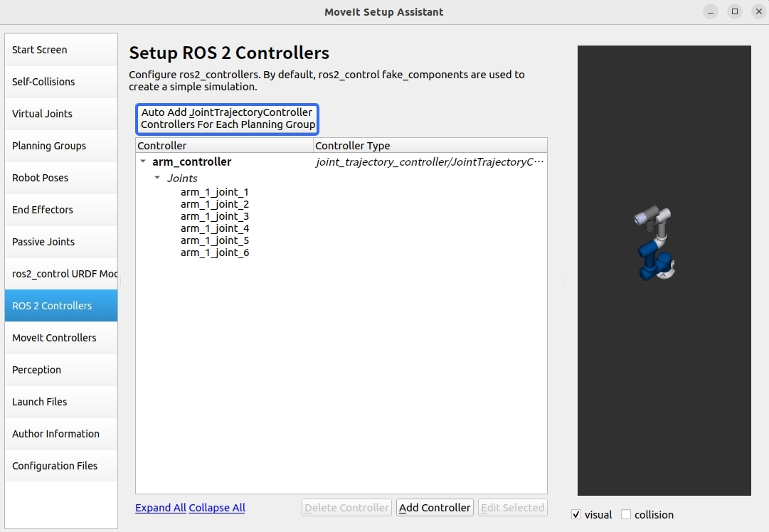Open the Start Screen step

pos(60,50)
